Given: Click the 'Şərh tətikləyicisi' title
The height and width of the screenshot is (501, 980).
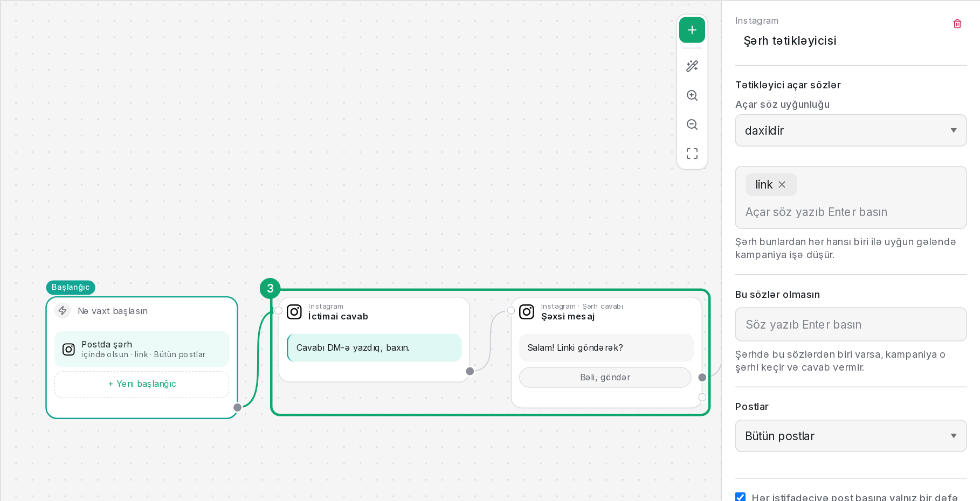Looking at the screenshot, I should pyautogui.click(x=790, y=41).
